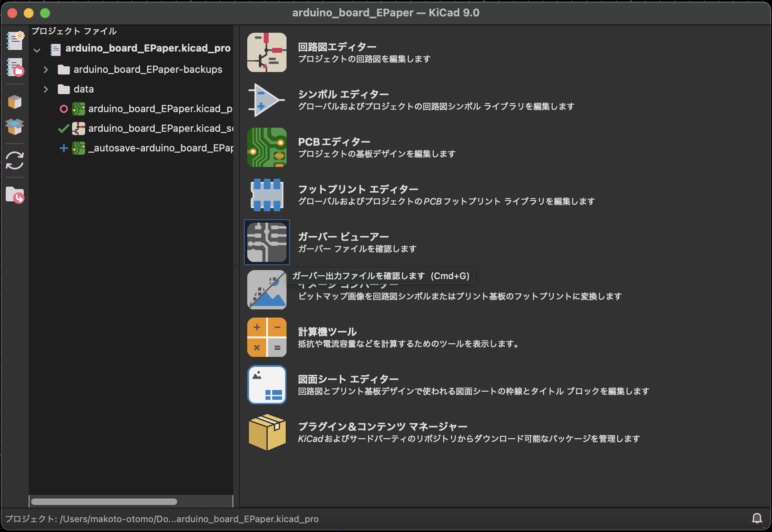Open the Schematic Editor (回路図エディター) icon
772x532 pixels.
(x=266, y=52)
